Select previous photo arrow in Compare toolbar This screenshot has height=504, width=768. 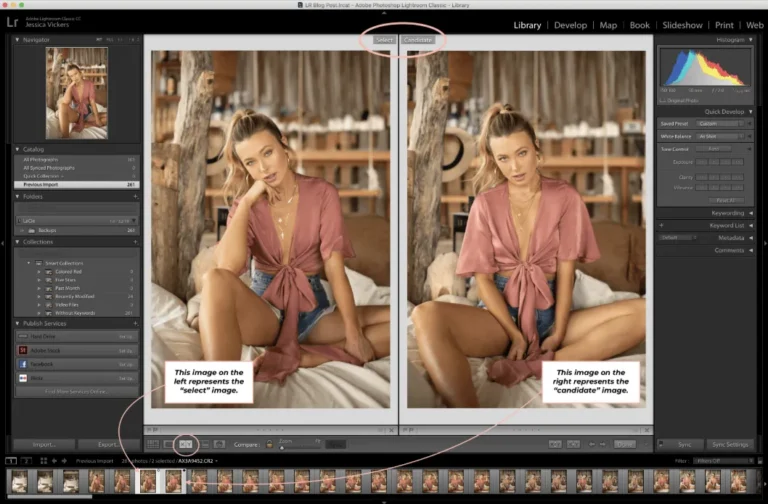point(592,444)
